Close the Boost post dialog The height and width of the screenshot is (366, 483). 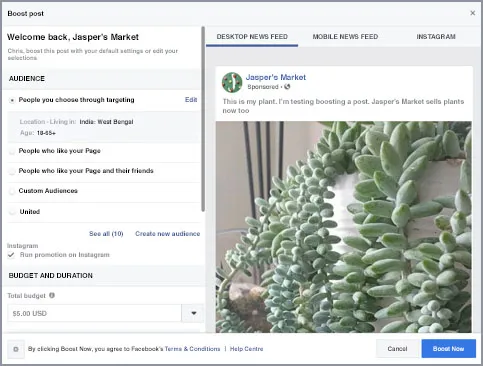pos(472,13)
